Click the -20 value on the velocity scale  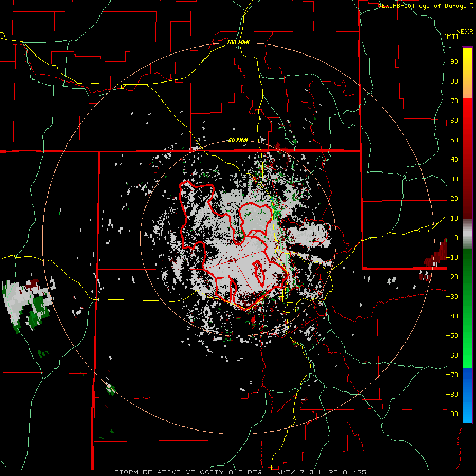[x=452, y=277]
